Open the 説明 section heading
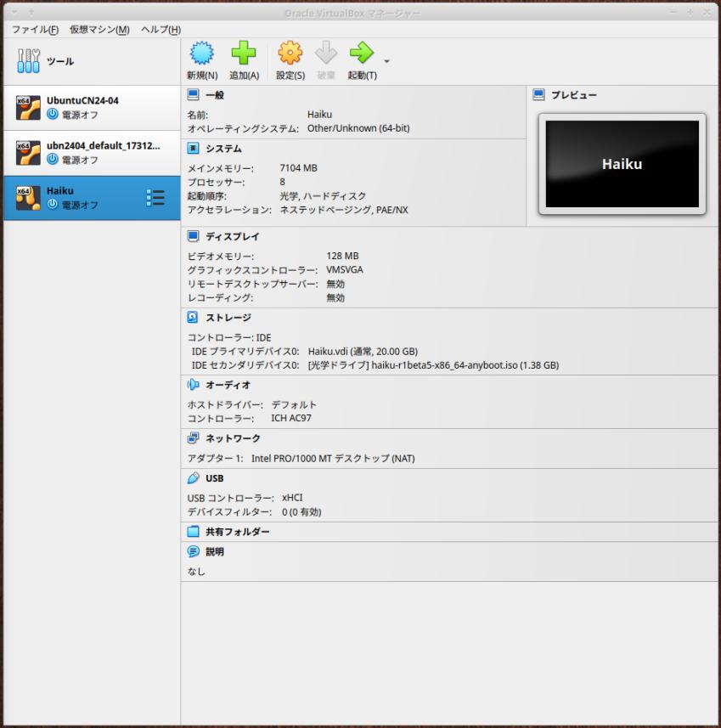This screenshot has width=721, height=728. [x=215, y=551]
